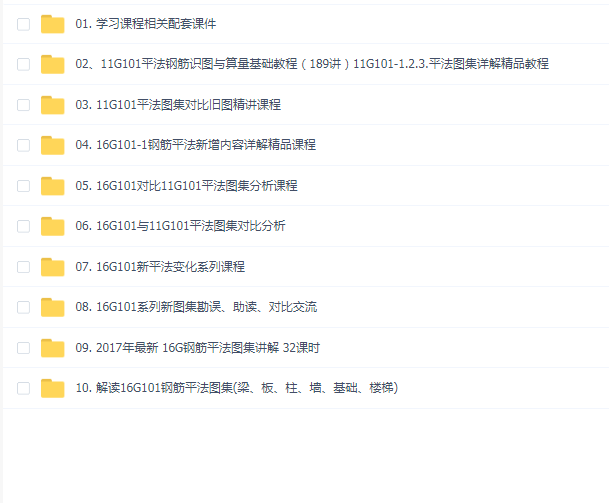Image resolution: width=609 pixels, height=503 pixels.
Task: Open folder icon for 03. 11G101平法图集对比旧图精讲课程
Action: [x=52, y=105]
